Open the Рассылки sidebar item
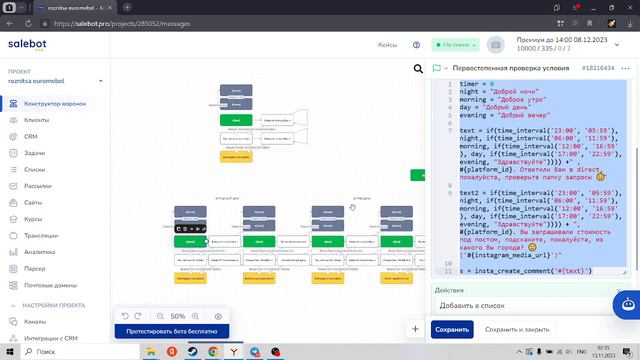 (38, 186)
